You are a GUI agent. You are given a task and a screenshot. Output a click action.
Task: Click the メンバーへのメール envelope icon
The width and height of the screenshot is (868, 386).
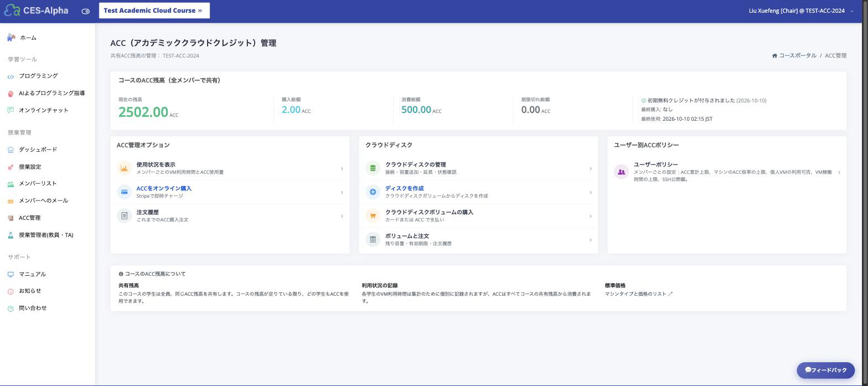tap(11, 201)
